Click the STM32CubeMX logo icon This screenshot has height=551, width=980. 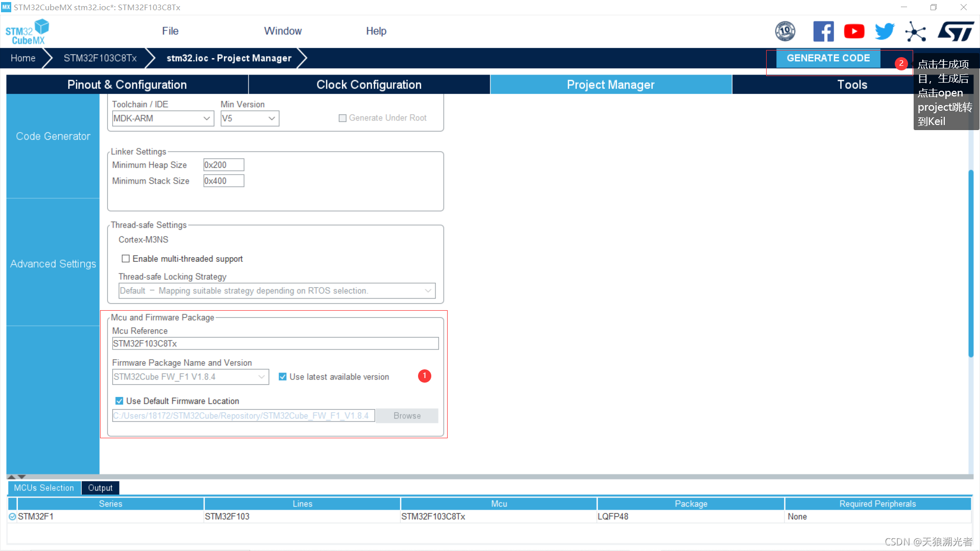pyautogui.click(x=27, y=32)
